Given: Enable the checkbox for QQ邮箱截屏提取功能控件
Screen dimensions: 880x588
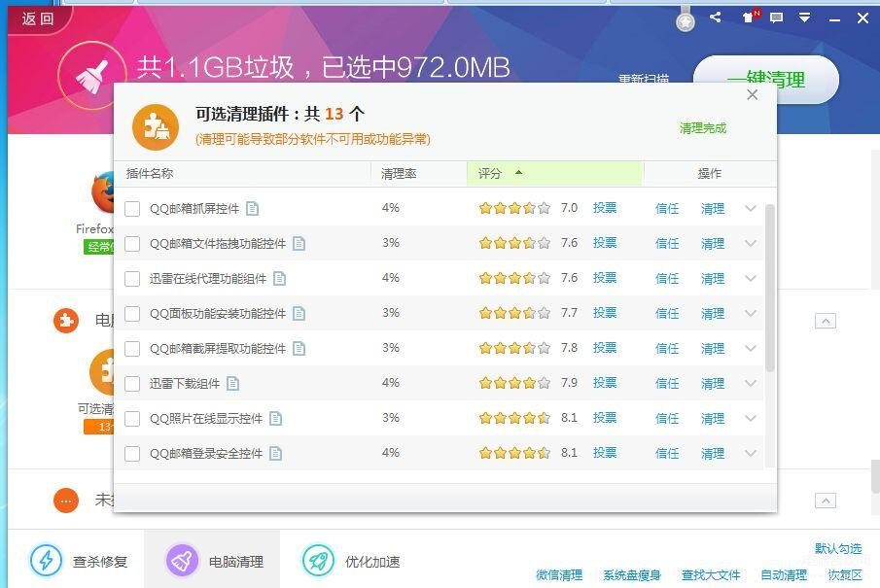Looking at the screenshot, I should pyautogui.click(x=132, y=348).
